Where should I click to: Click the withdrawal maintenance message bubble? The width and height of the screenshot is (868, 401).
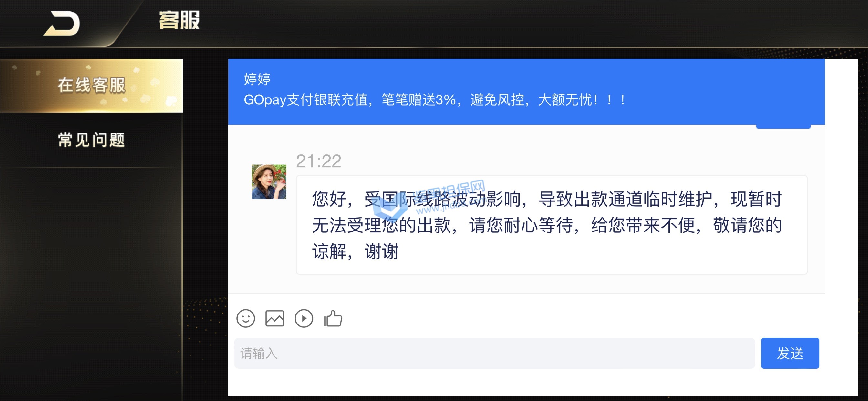click(x=552, y=225)
